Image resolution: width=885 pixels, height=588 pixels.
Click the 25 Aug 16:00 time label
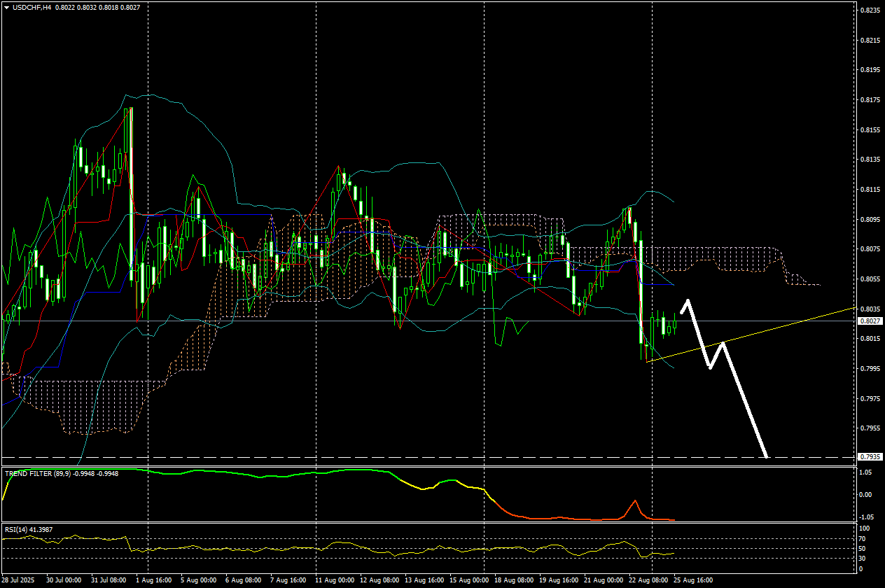click(692, 580)
